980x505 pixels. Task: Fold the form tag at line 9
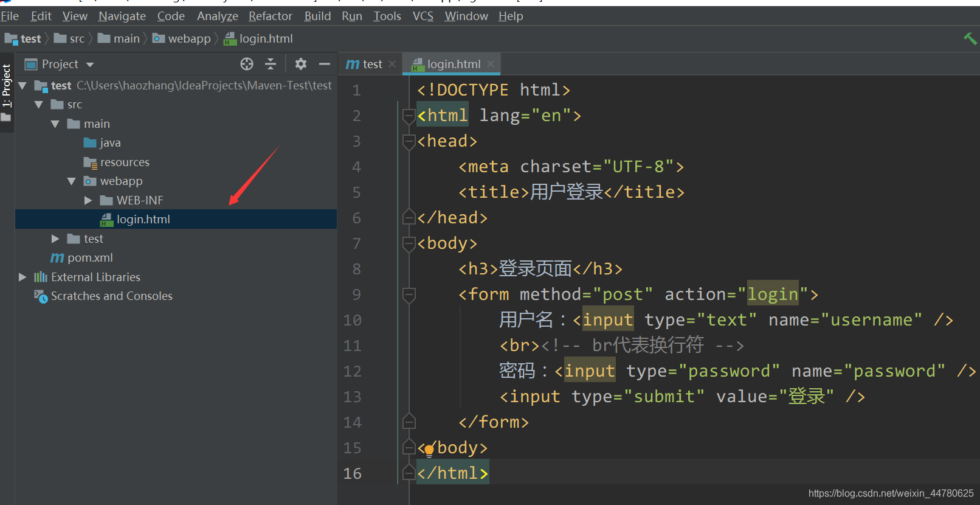(409, 294)
